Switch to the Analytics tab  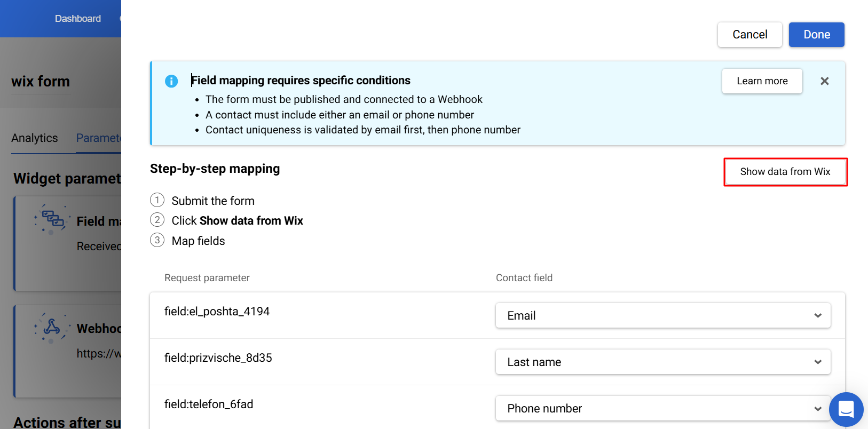coord(35,138)
